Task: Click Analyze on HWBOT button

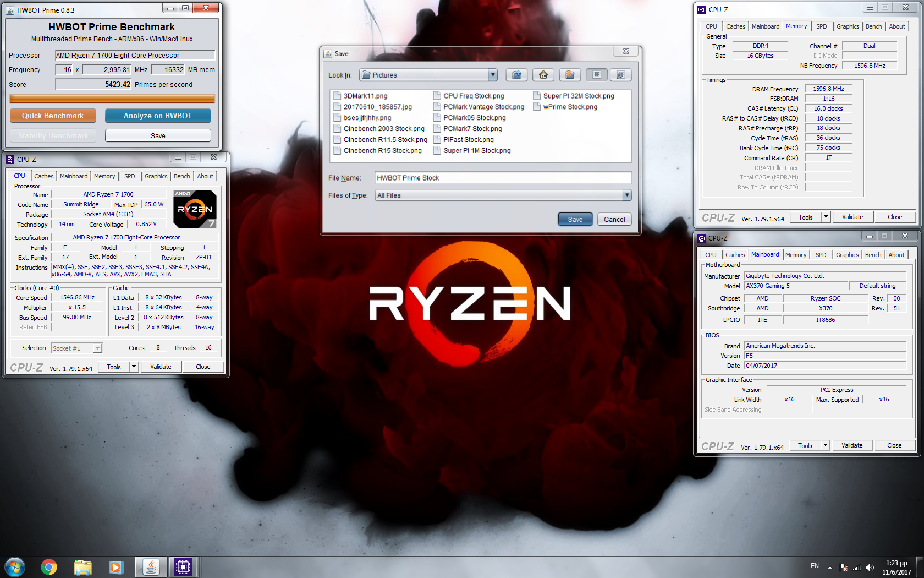Action: pyautogui.click(x=158, y=116)
